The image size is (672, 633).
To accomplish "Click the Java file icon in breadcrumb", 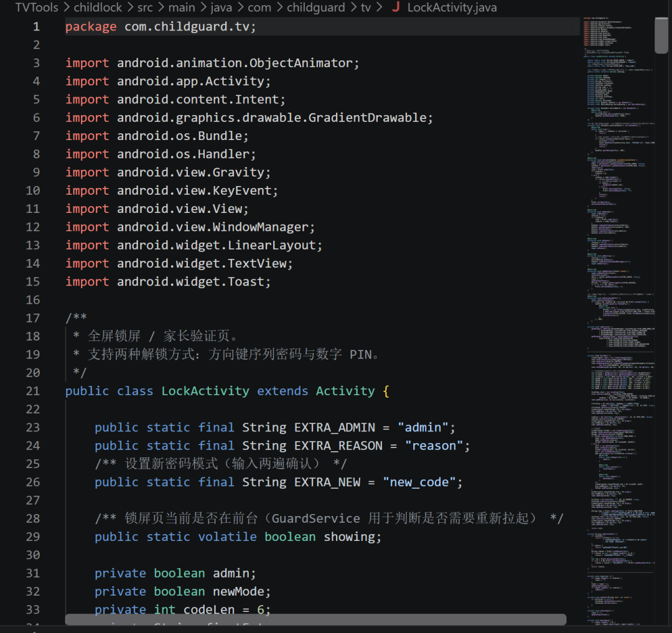I will pos(396,7).
